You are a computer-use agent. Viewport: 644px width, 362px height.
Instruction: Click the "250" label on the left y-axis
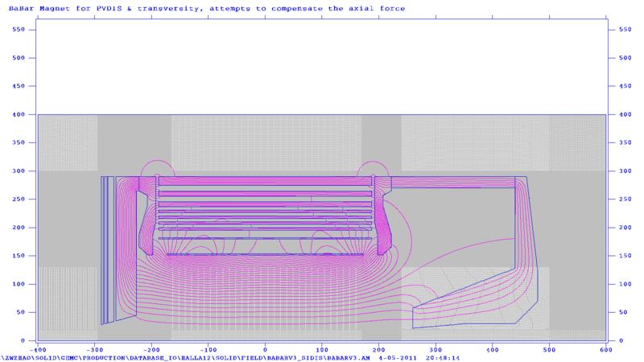[19, 199]
